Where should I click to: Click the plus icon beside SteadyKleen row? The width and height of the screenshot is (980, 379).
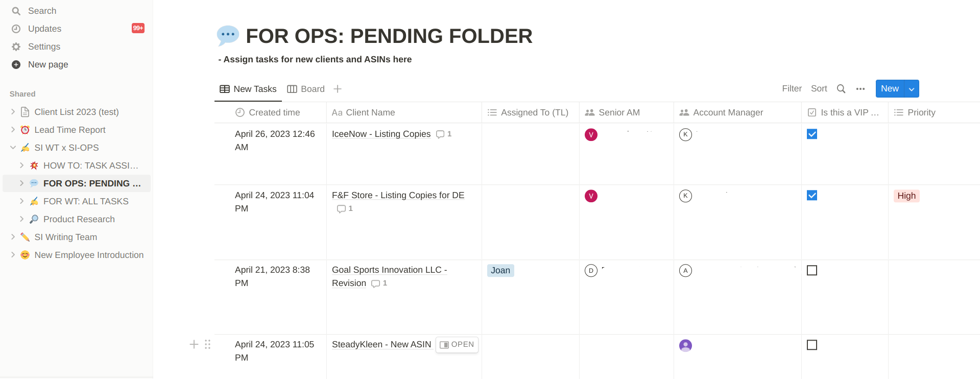(194, 344)
